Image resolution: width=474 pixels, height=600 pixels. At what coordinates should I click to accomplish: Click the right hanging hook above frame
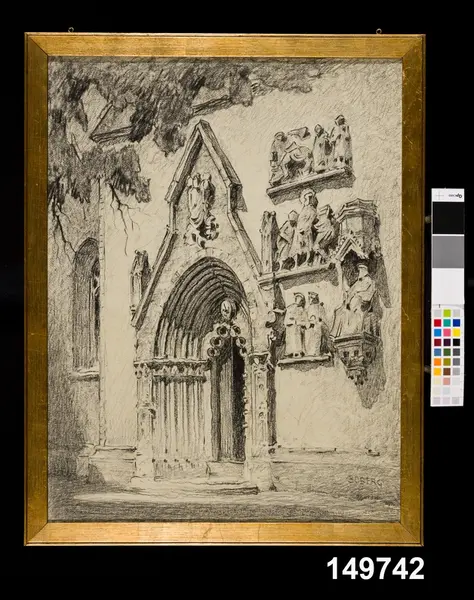[378, 31]
